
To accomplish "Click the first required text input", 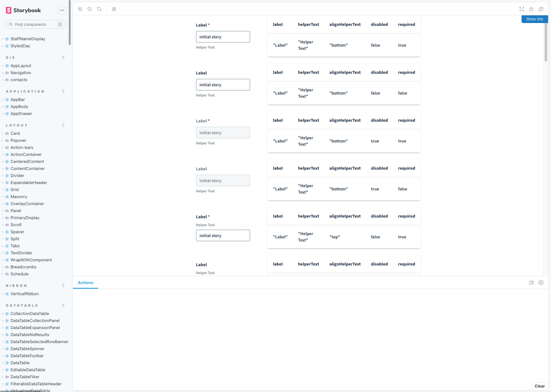I will [223, 37].
